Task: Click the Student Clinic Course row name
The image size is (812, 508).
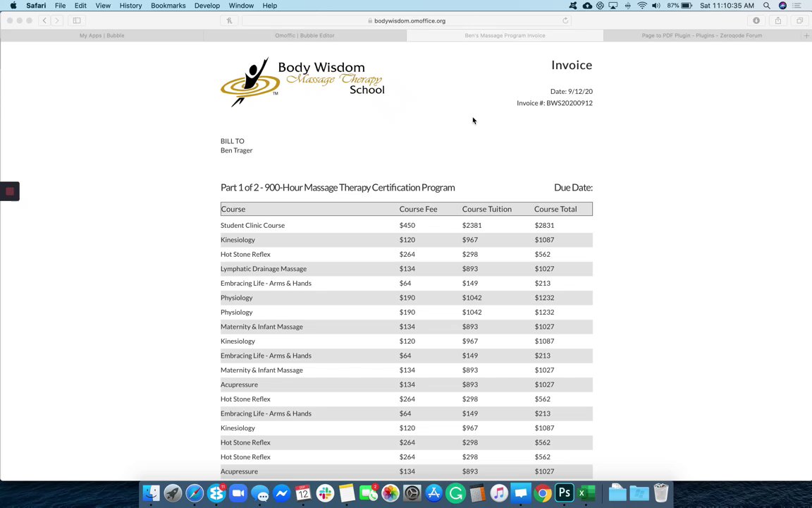Action: (253, 226)
